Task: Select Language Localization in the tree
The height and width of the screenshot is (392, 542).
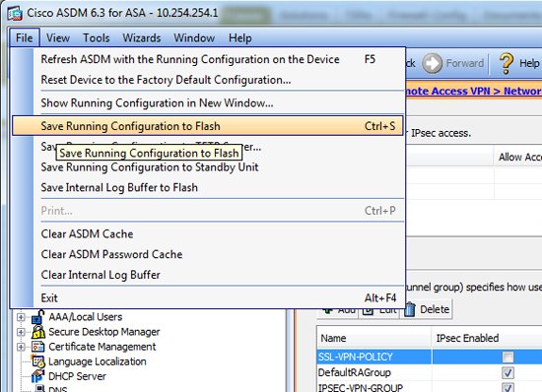Action: (98, 361)
